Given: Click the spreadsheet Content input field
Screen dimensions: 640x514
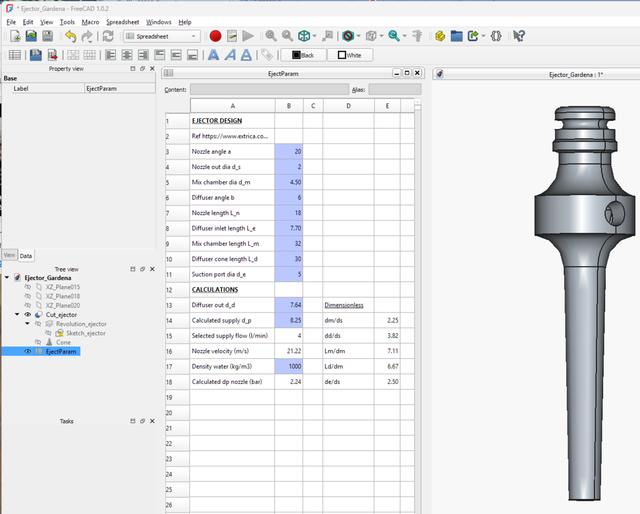Looking at the screenshot, I should [269, 89].
